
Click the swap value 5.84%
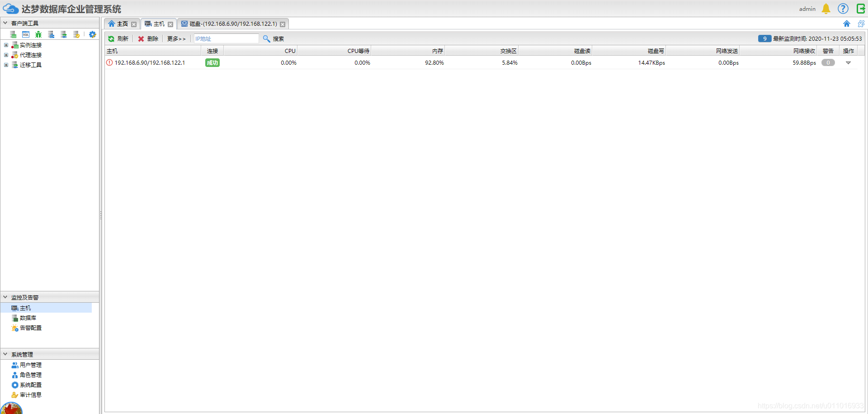[x=509, y=62]
